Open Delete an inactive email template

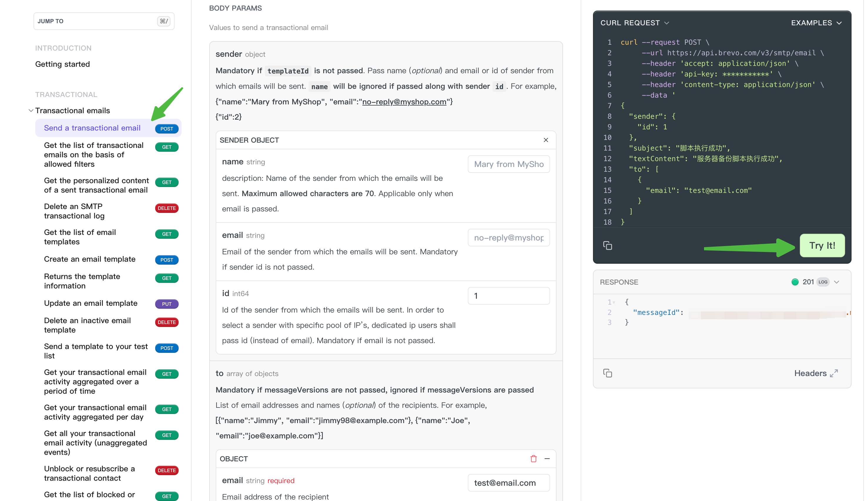click(87, 325)
